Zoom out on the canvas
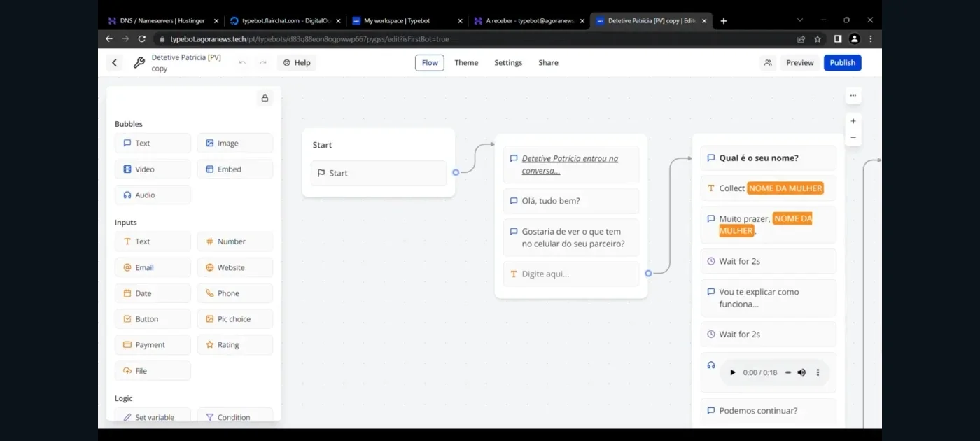Image resolution: width=980 pixels, height=441 pixels. click(853, 138)
